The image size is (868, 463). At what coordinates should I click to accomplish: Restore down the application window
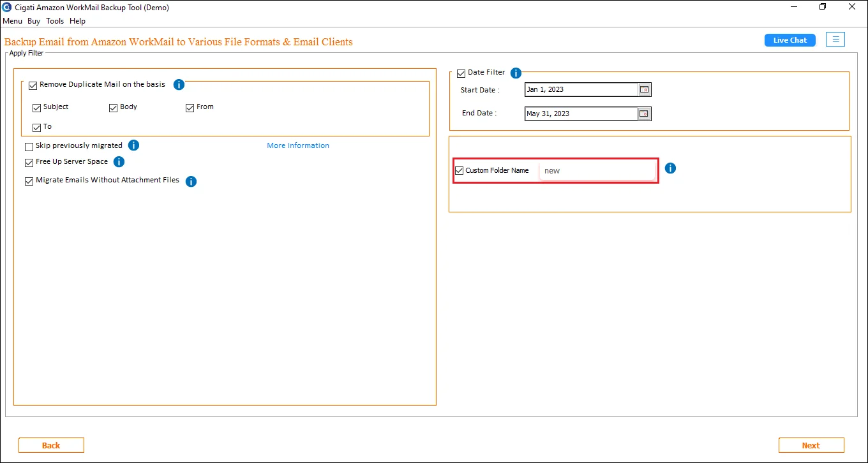pyautogui.click(x=823, y=7)
